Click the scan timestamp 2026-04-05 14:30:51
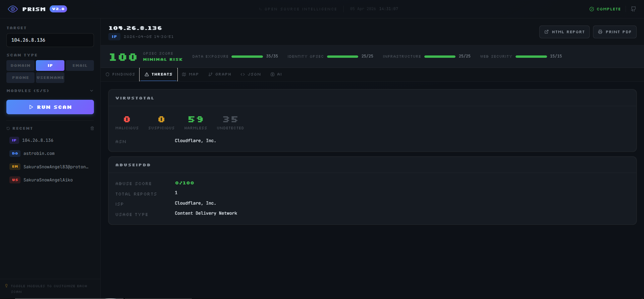 [149, 37]
